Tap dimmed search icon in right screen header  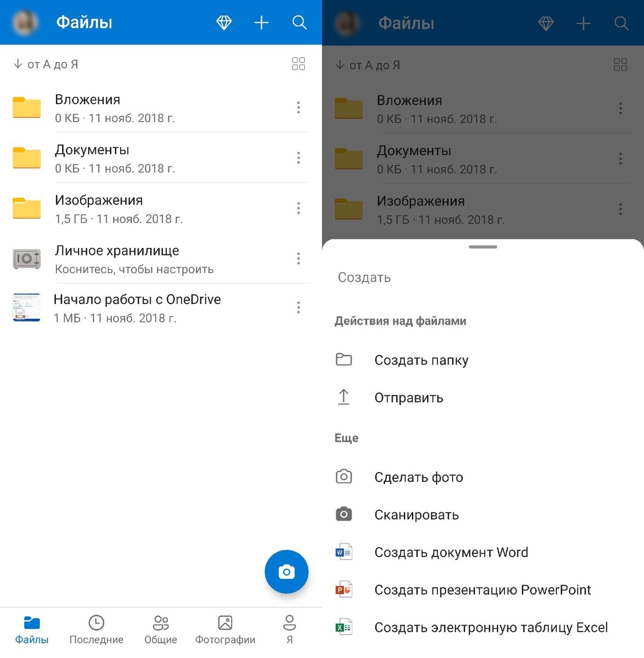pyautogui.click(x=622, y=24)
